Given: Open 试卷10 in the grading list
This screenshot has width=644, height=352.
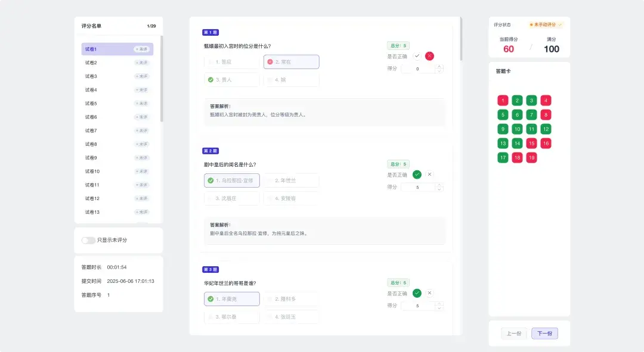Looking at the screenshot, I should click(x=117, y=172).
